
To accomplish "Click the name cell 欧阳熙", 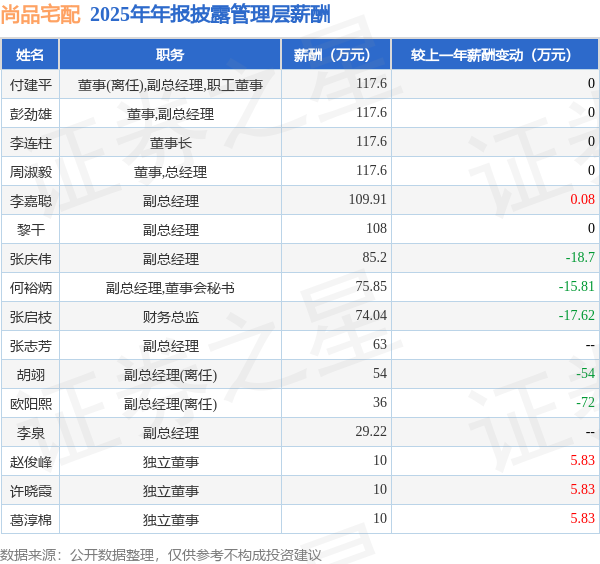I will click(31, 404).
